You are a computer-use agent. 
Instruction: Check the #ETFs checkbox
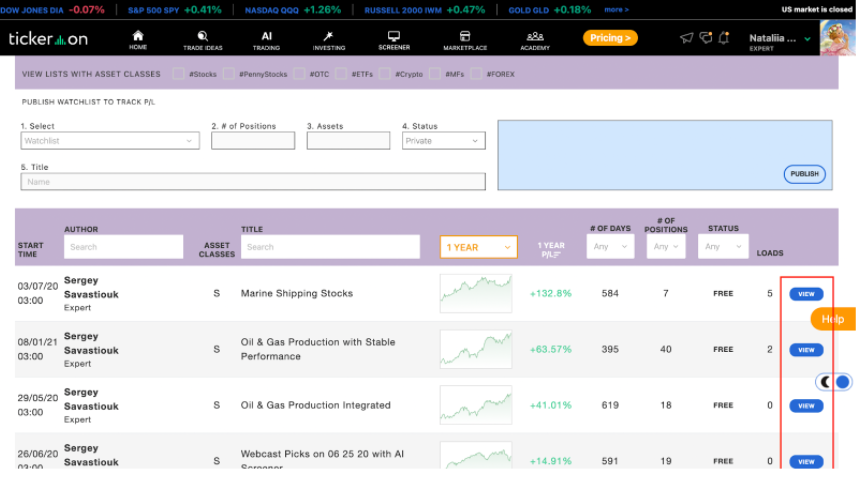(x=341, y=73)
